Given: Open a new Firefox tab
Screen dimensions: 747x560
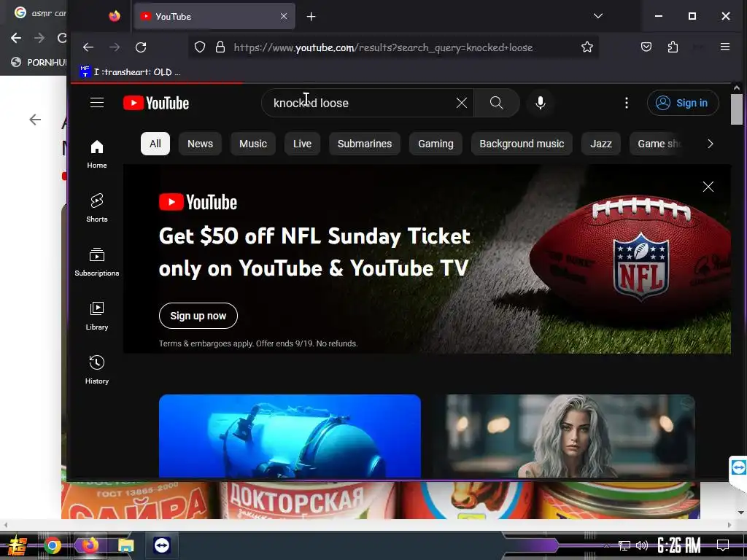Looking at the screenshot, I should (311, 17).
